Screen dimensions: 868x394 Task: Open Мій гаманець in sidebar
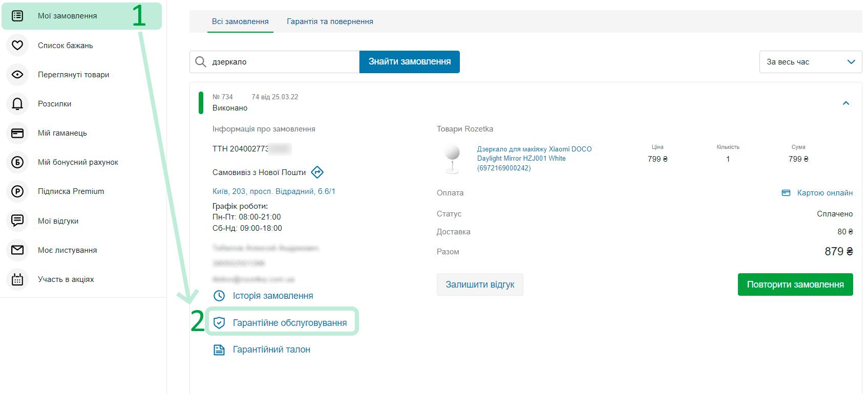tap(62, 133)
